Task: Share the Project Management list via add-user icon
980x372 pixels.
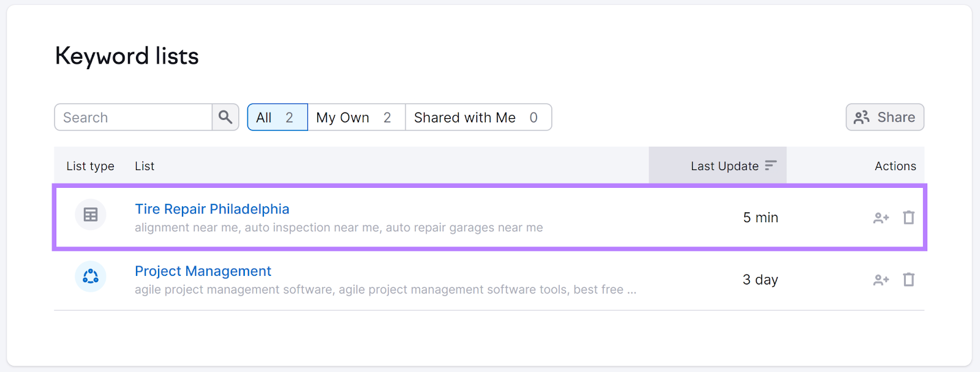Action: (x=881, y=280)
